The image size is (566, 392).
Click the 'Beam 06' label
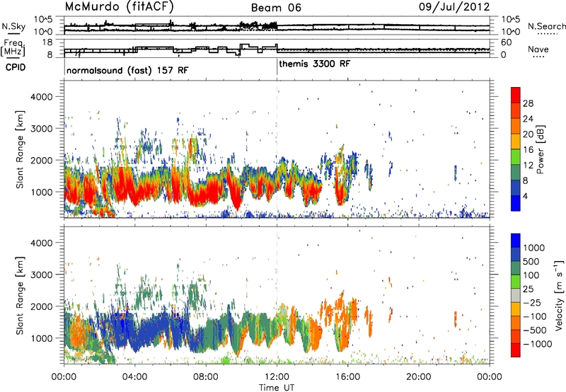tap(276, 8)
